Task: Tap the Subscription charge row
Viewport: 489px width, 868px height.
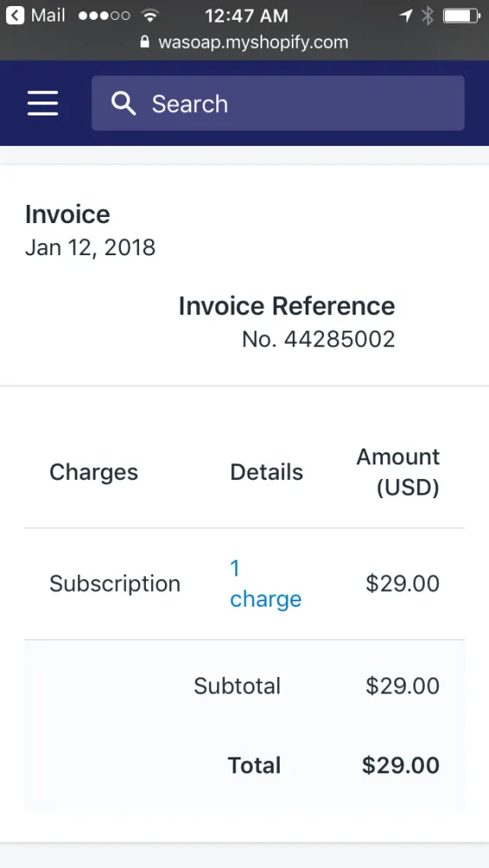Action: 244,584
